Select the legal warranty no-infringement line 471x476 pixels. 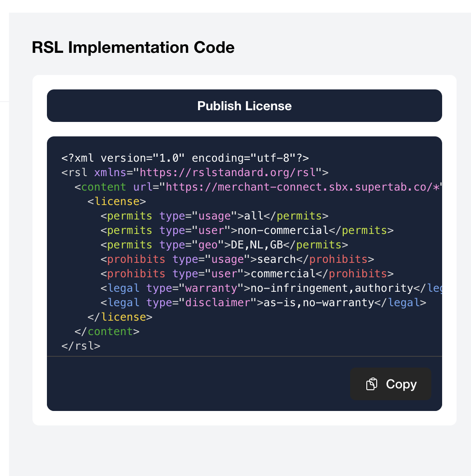click(253, 288)
